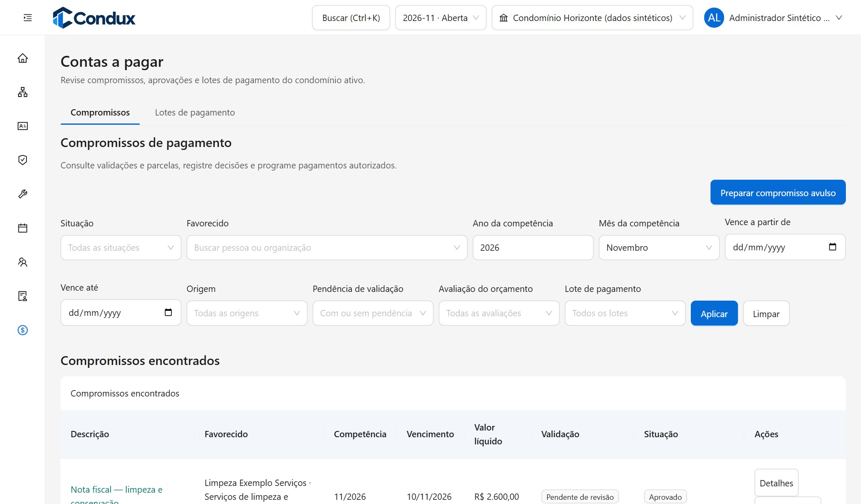Open calendar picker for Vence até
The image size is (861, 504).
[168, 312]
